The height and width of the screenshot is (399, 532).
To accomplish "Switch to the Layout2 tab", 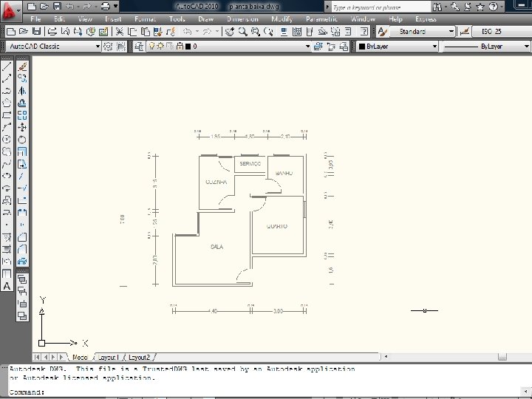I will (x=139, y=358).
